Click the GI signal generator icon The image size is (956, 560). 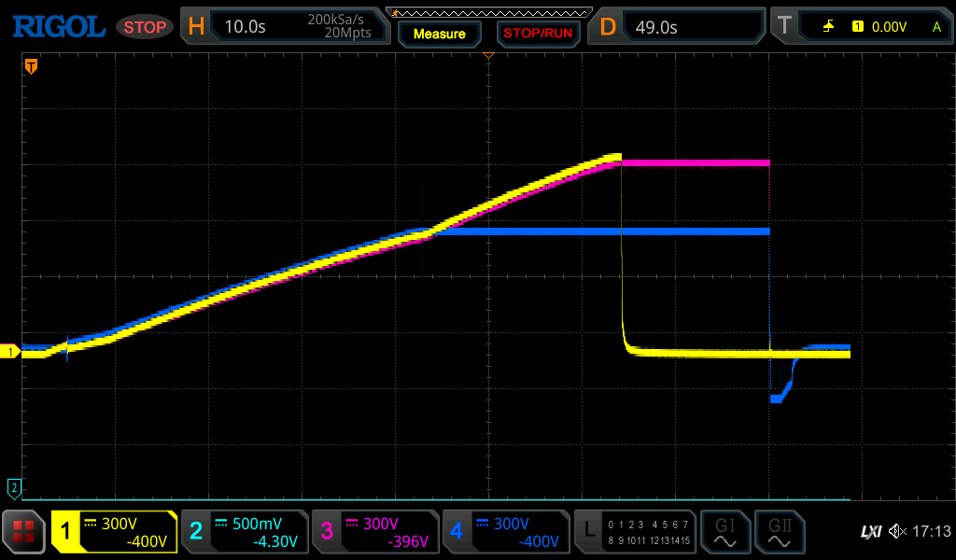[x=724, y=532]
